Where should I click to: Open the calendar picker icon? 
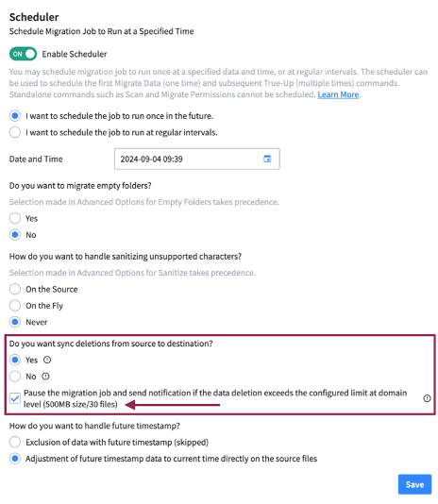(267, 159)
